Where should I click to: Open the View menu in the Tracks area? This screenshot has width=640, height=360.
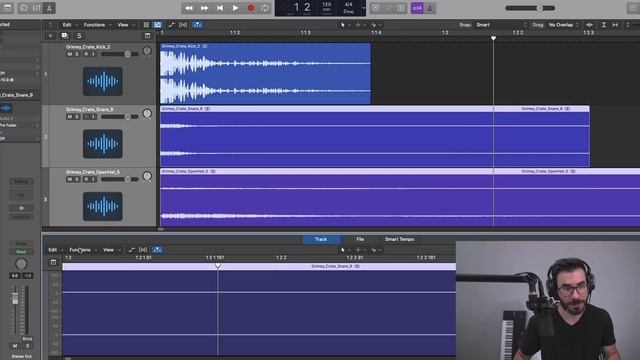pyautogui.click(x=123, y=25)
